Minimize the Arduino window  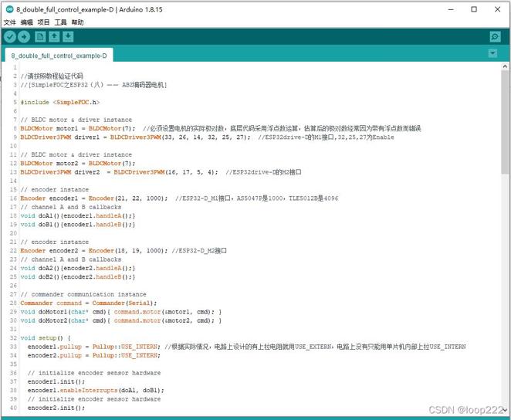451,9
